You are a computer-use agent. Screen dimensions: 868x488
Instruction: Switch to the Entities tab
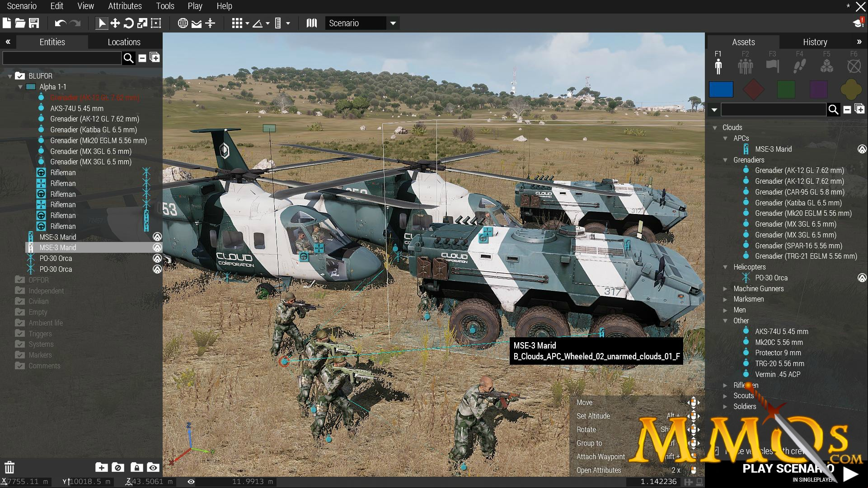[x=52, y=42]
